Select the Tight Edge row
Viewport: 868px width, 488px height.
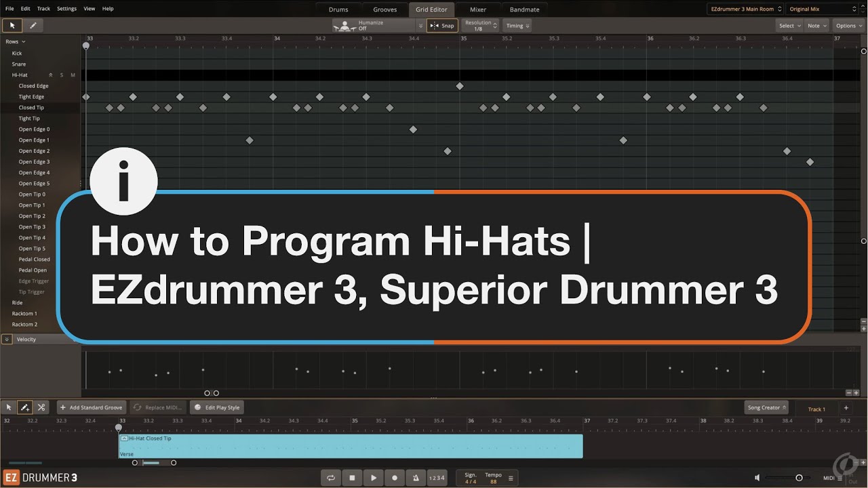tap(31, 96)
